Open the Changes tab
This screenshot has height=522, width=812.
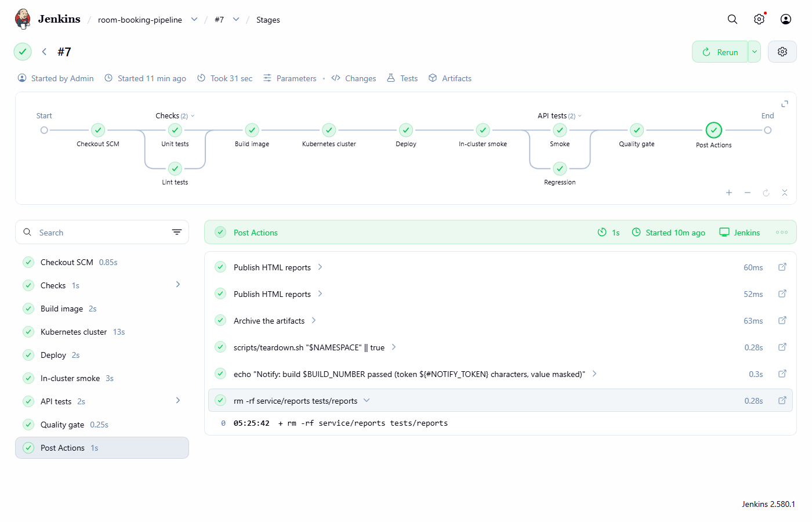pos(354,78)
